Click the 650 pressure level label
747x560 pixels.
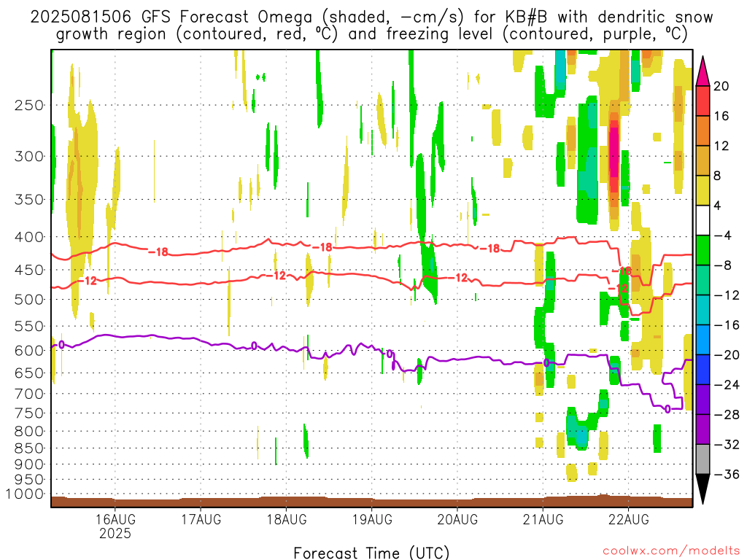[29, 373]
